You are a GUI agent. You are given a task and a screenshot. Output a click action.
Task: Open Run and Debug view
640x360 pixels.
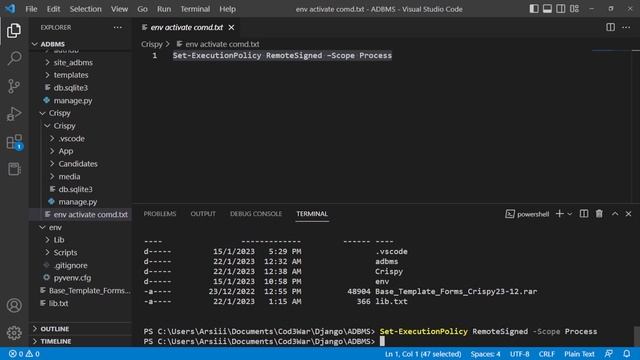[x=14, y=114]
